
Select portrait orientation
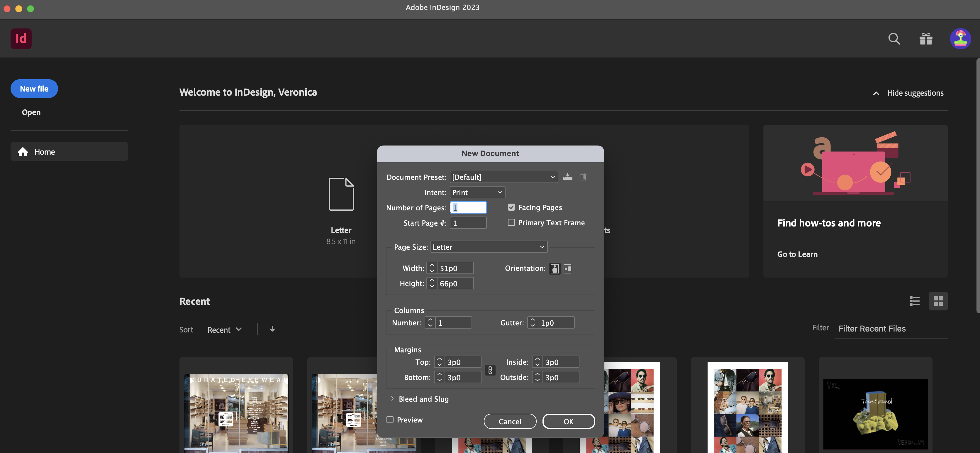point(555,268)
